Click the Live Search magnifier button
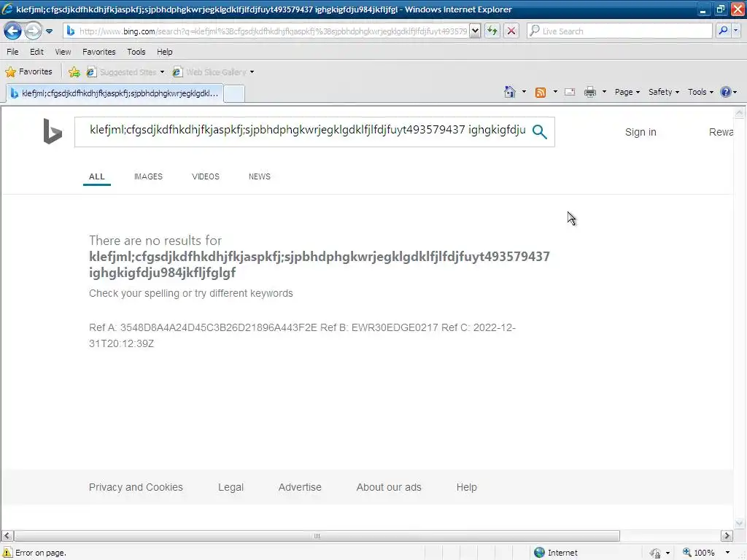This screenshot has height=560, width=747. point(723,31)
